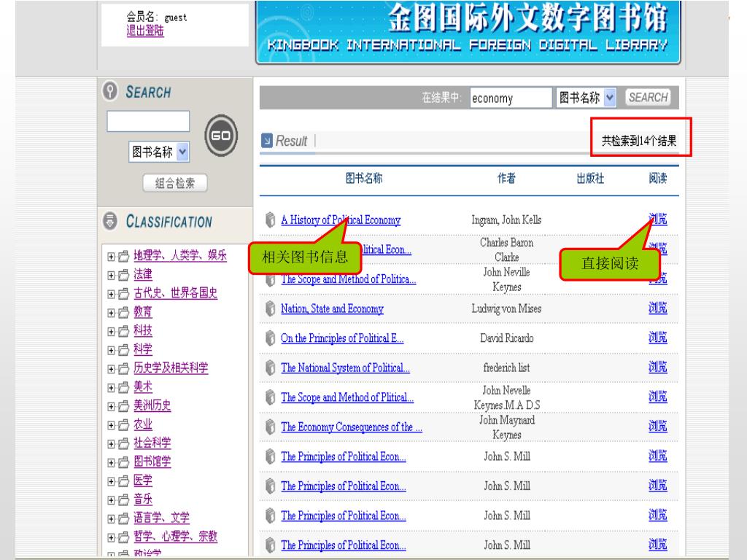Click 浏览 for frederich list's book
This screenshot has width=747, height=560.
tap(657, 367)
